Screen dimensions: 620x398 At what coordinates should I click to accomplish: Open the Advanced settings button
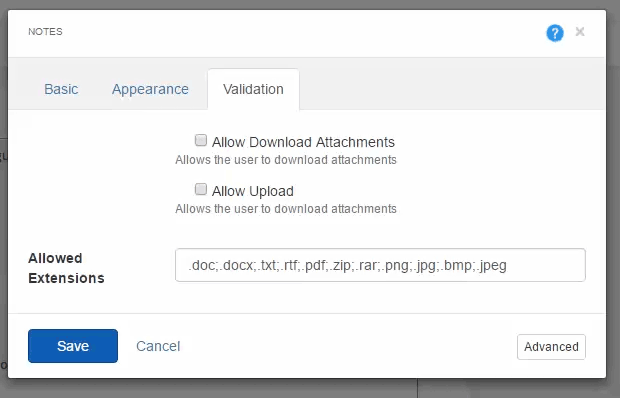(x=551, y=347)
